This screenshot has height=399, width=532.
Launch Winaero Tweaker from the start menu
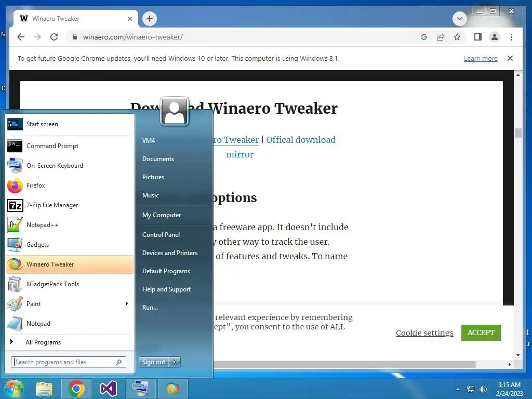coord(70,264)
